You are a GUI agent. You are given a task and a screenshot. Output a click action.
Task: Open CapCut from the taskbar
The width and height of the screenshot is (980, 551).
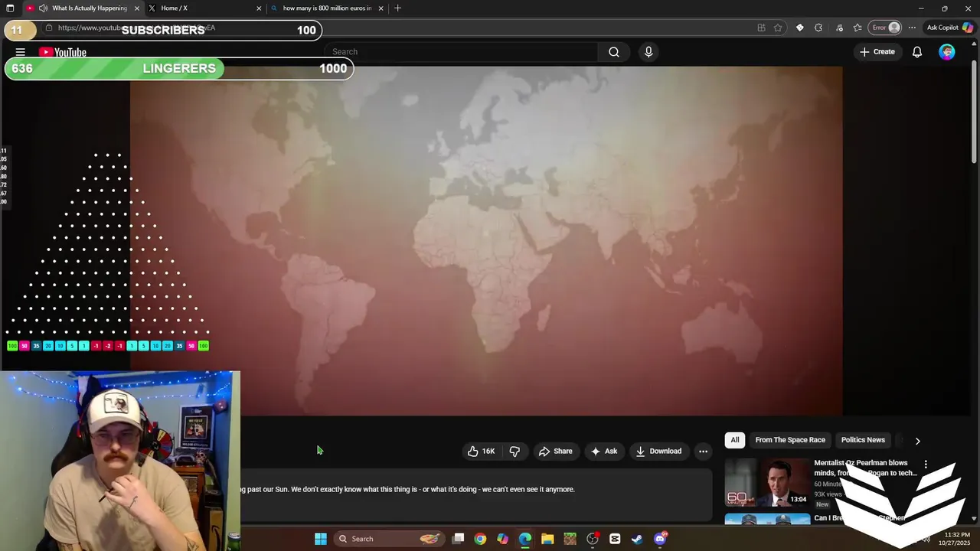[615, 539]
